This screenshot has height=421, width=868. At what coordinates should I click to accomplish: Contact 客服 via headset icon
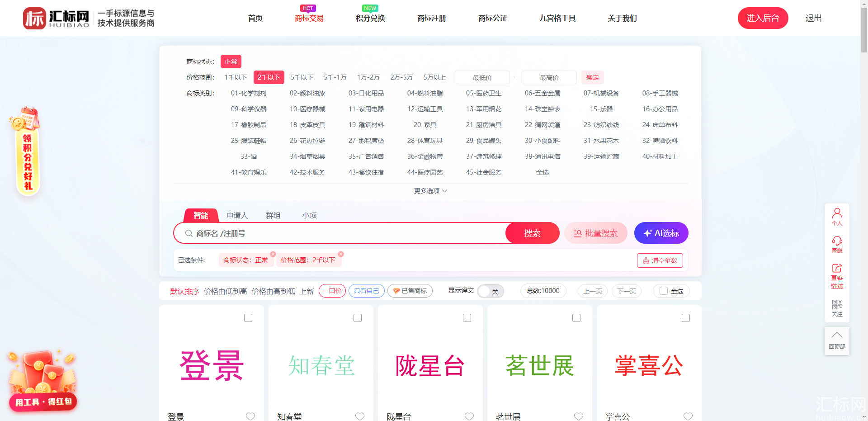pos(837,244)
